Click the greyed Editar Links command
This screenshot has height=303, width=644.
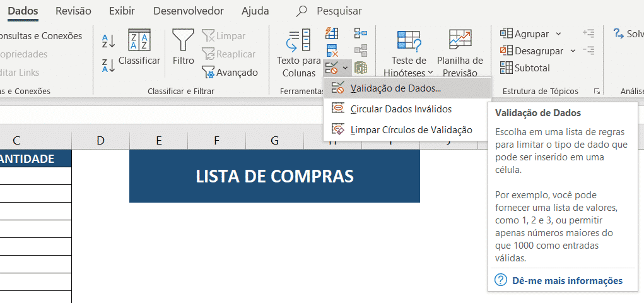coord(20,73)
